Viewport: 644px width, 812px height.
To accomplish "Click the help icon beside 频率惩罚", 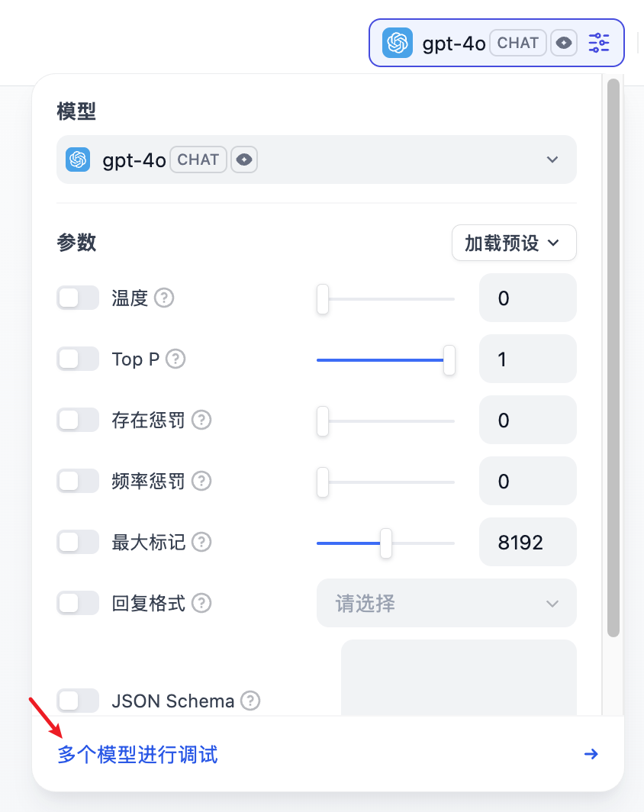I will [201, 481].
